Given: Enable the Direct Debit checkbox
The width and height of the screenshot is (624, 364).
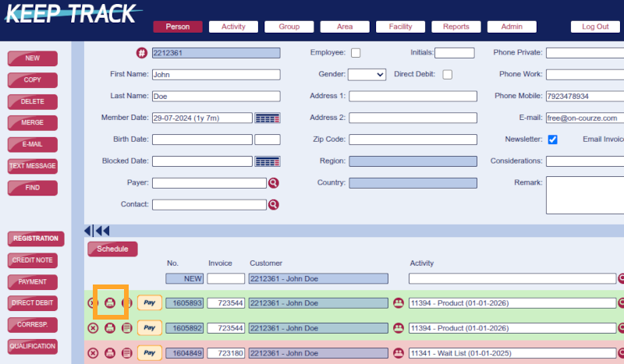Looking at the screenshot, I should point(448,75).
